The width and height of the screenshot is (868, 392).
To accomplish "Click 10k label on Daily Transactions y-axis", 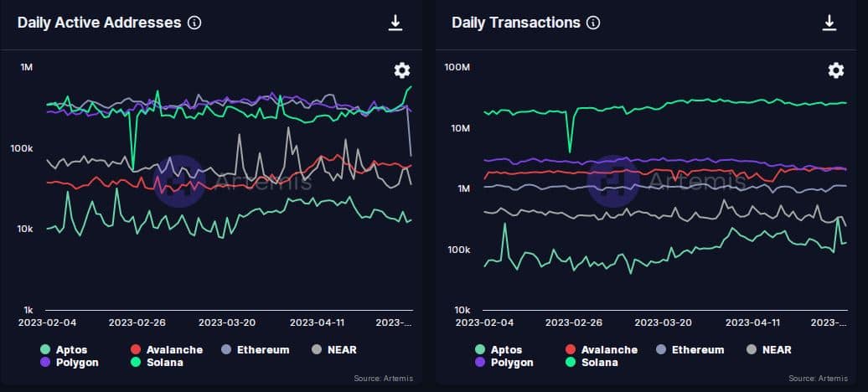I will [x=461, y=310].
